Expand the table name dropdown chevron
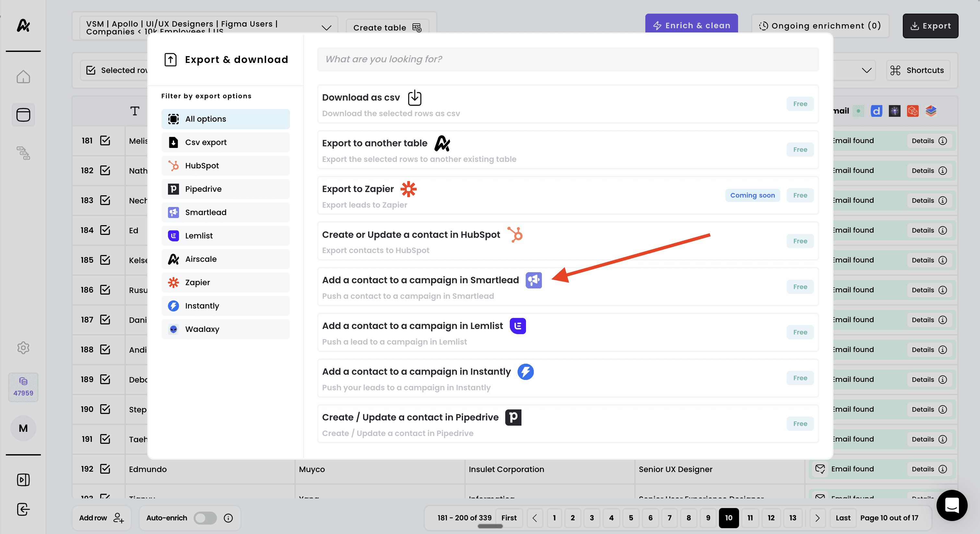This screenshot has height=534, width=980. click(x=326, y=27)
